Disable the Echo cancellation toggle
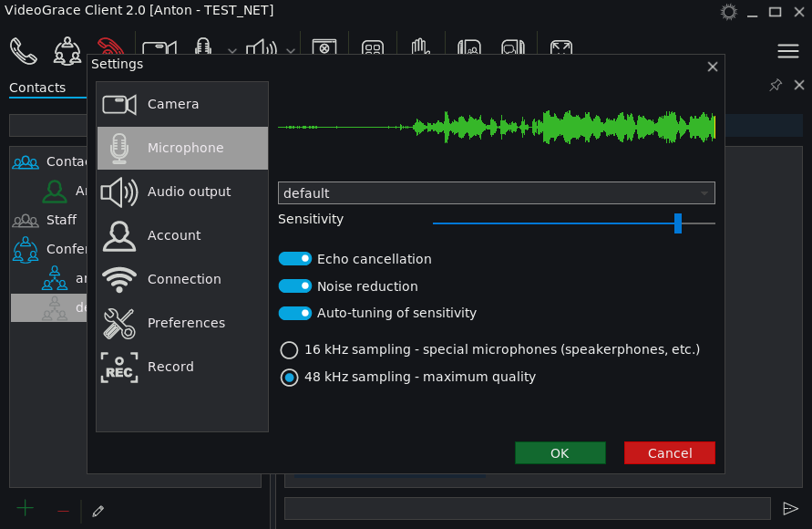Screen dimensions: 812x529 (x=295, y=258)
